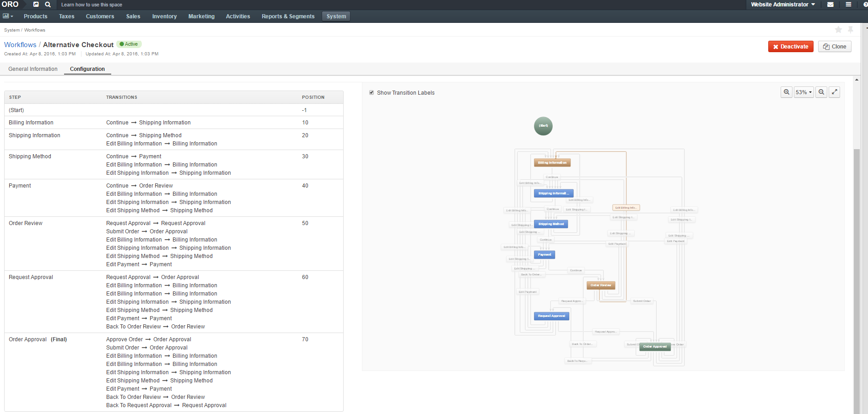
Task: Click Request Approval step name in table
Action: click(31, 277)
